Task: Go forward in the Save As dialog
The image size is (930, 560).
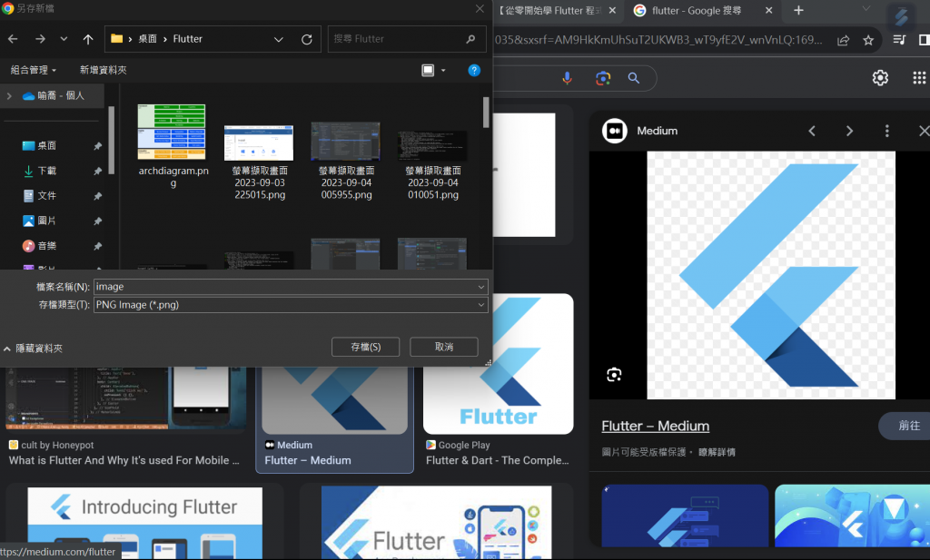Action: point(40,39)
